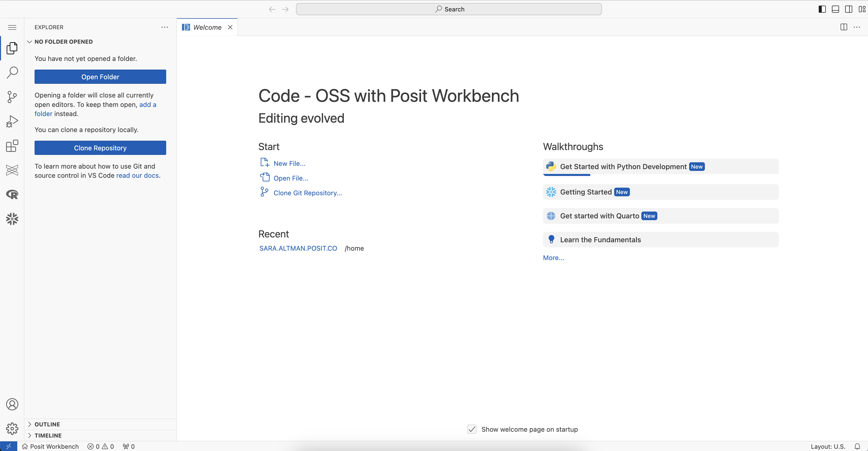Click the Clone Repository button
868x451 pixels.
point(100,148)
